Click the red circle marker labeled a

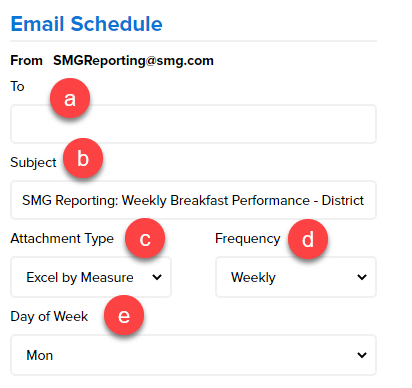(x=70, y=98)
